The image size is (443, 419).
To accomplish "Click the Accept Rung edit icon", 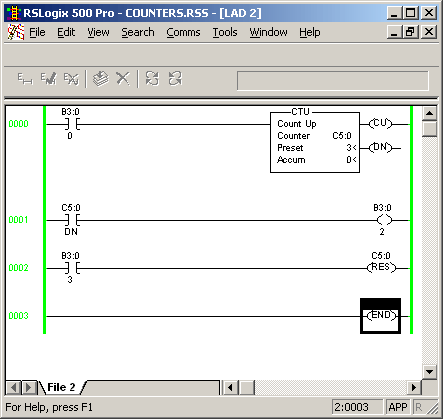I will 49,79.
